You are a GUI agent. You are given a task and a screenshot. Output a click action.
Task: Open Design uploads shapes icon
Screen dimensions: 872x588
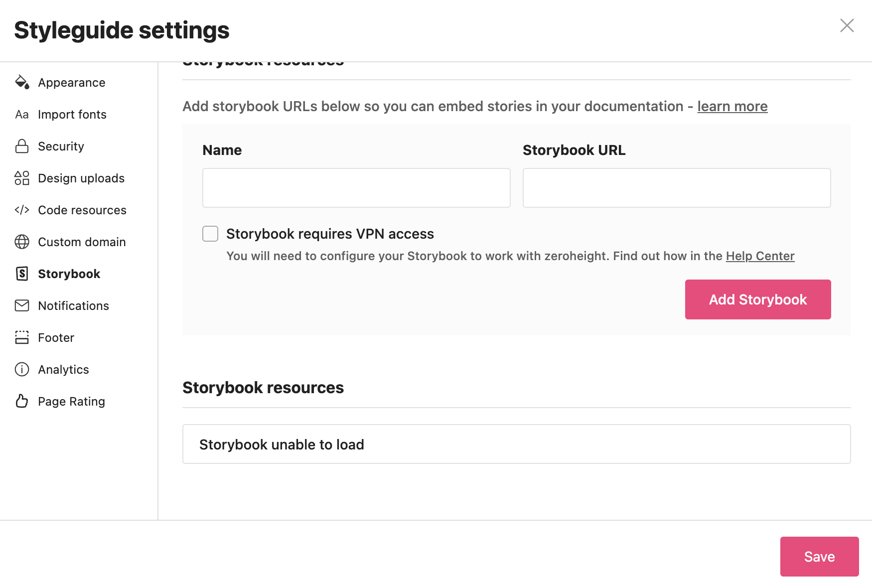click(x=22, y=178)
